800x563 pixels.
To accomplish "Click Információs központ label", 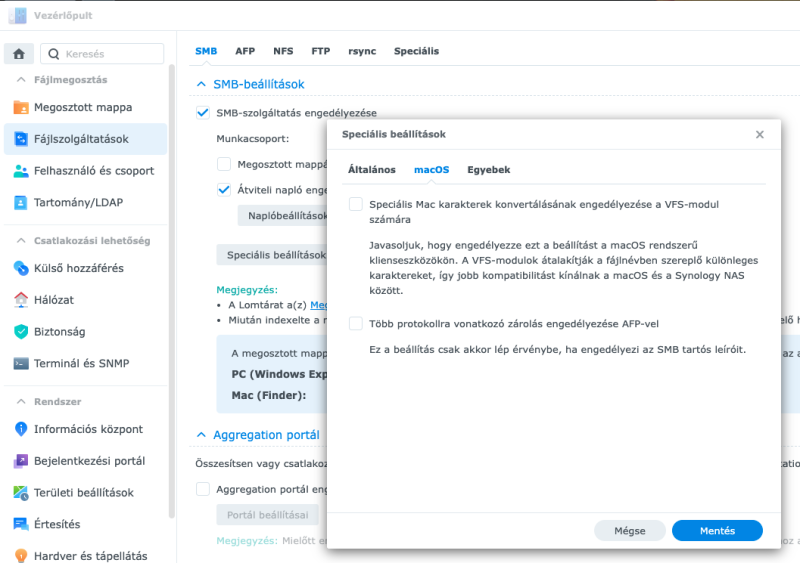I will click(88, 429).
